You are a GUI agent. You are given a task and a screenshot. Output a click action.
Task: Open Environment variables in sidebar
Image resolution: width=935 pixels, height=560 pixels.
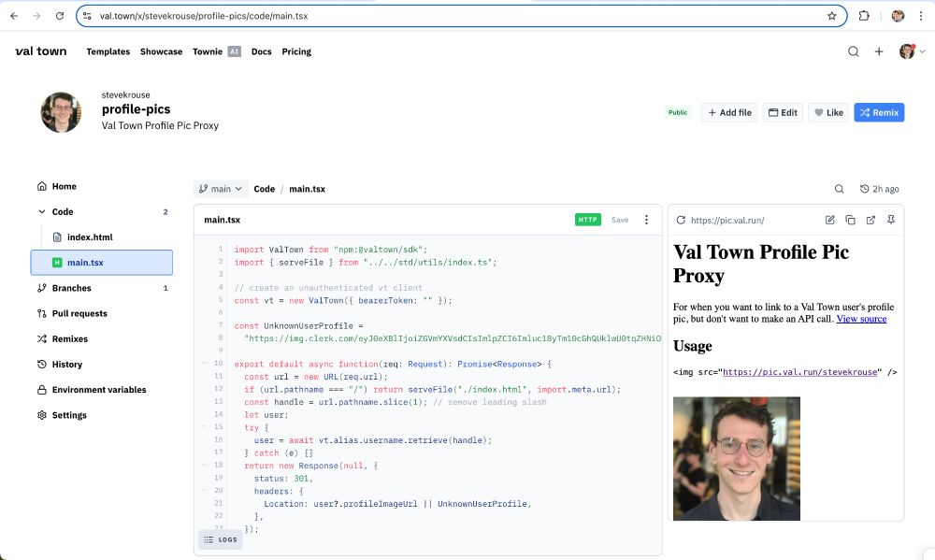[99, 390]
